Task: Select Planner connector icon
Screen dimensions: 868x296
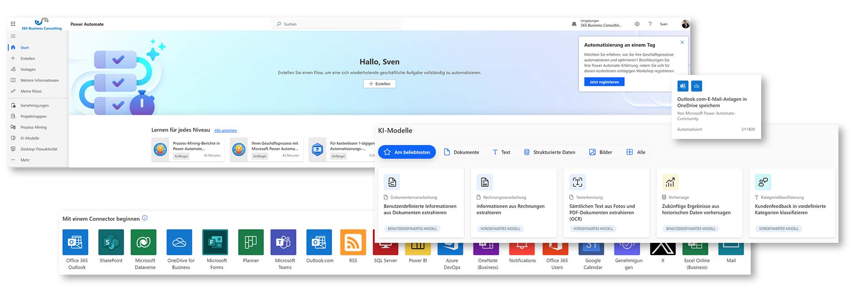Action: click(251, 242)
